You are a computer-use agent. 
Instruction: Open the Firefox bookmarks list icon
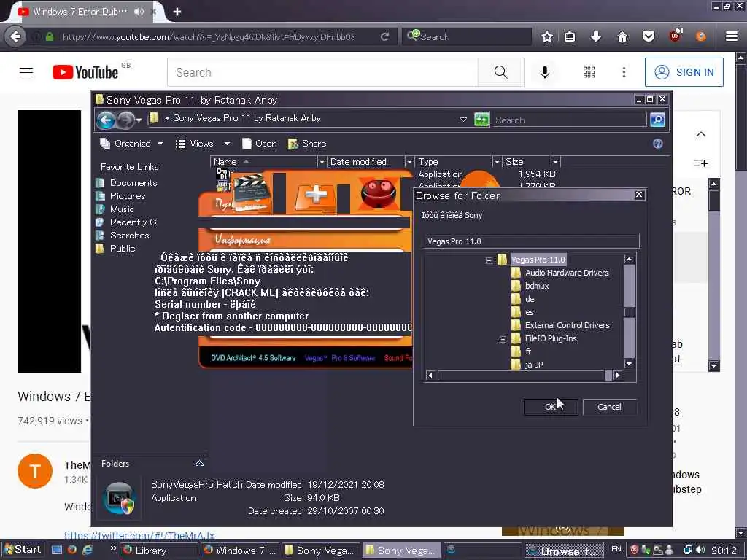click(570, 36)
